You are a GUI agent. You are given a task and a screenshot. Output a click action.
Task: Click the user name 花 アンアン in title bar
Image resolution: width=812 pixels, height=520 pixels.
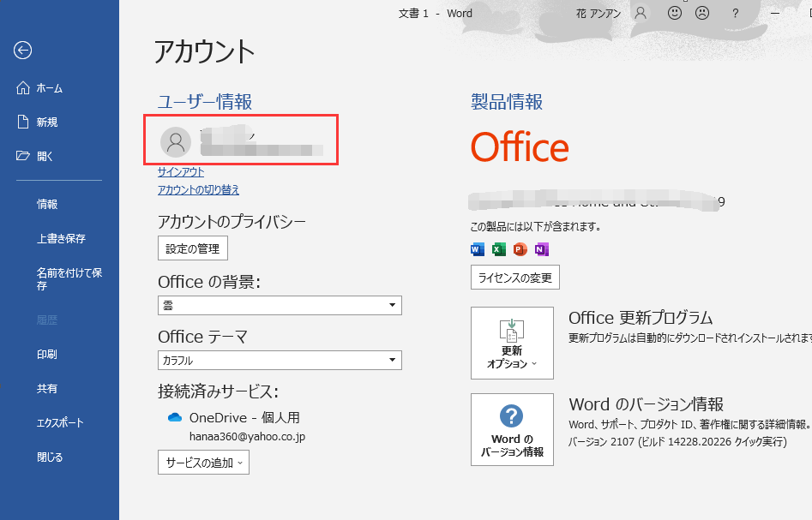598,14
